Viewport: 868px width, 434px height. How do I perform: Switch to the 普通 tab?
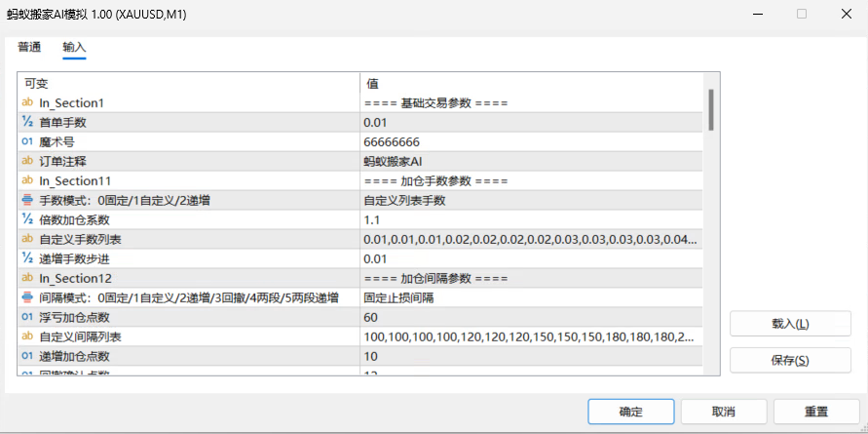click(x=29, y=48)
